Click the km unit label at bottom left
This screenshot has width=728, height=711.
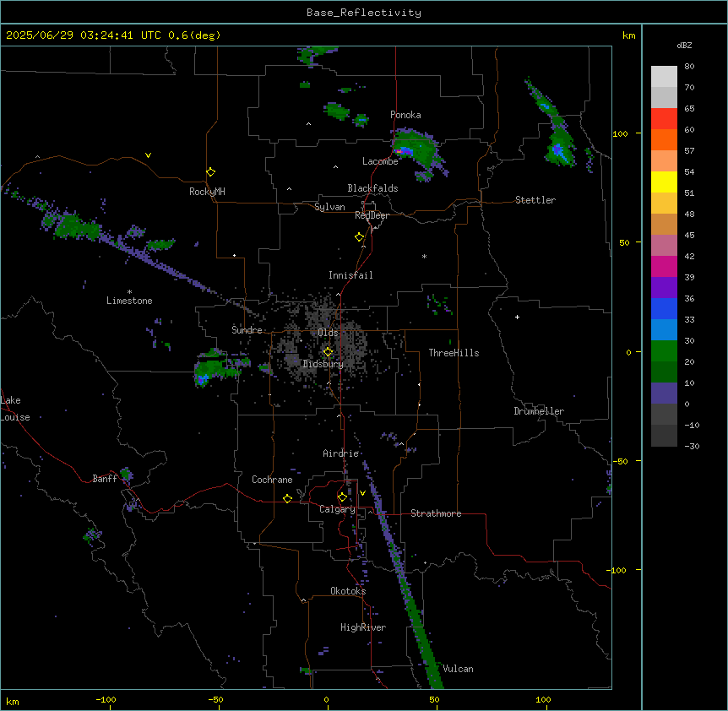point(13,701)
